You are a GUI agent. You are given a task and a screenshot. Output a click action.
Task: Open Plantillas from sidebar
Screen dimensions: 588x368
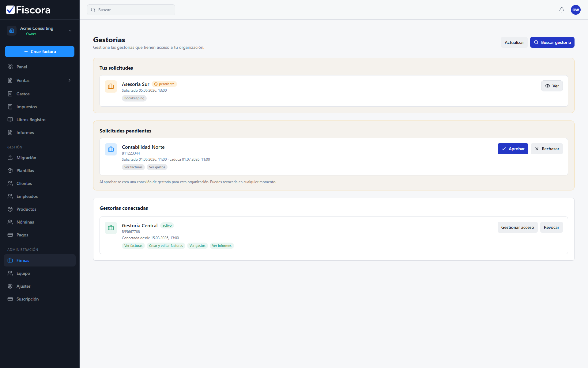coord(40,171)
